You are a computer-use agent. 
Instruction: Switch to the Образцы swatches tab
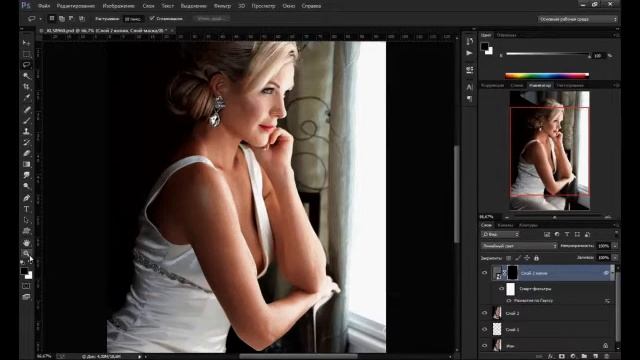[x=507, y=36]
